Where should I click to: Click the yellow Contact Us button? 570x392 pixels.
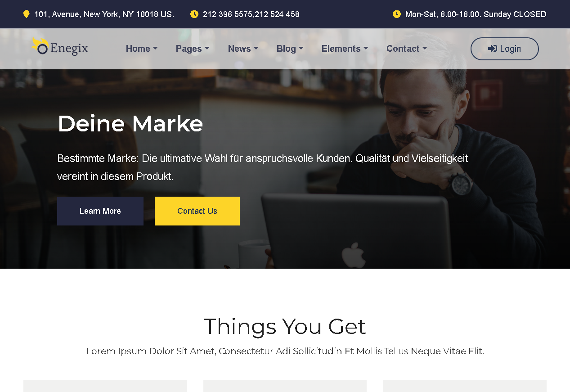[x=197, y=211]
